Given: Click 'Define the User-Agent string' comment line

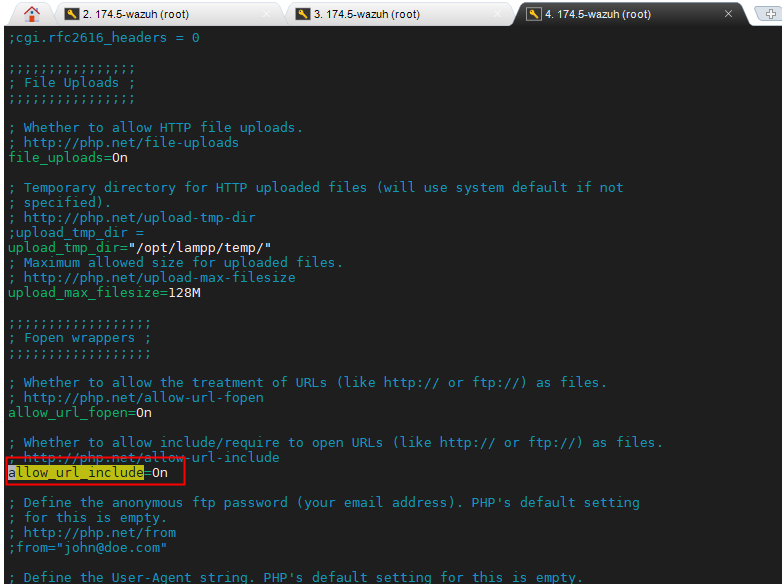Looking at the screenshot, I should 296,577.
